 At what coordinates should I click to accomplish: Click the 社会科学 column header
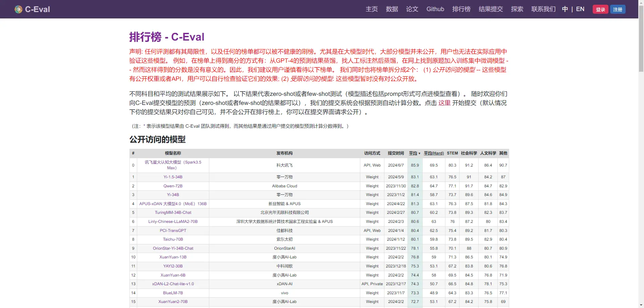pyautogui.click(x=469, y=153)
